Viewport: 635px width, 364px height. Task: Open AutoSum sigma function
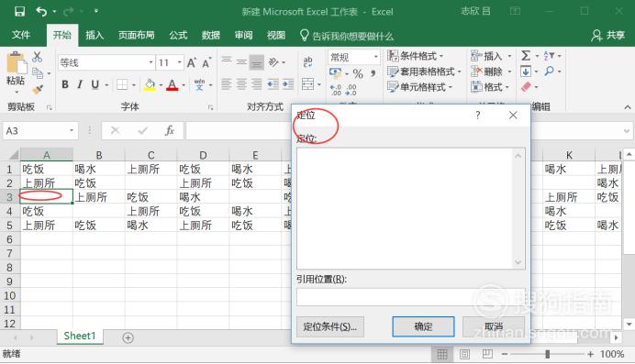[526, 56]
